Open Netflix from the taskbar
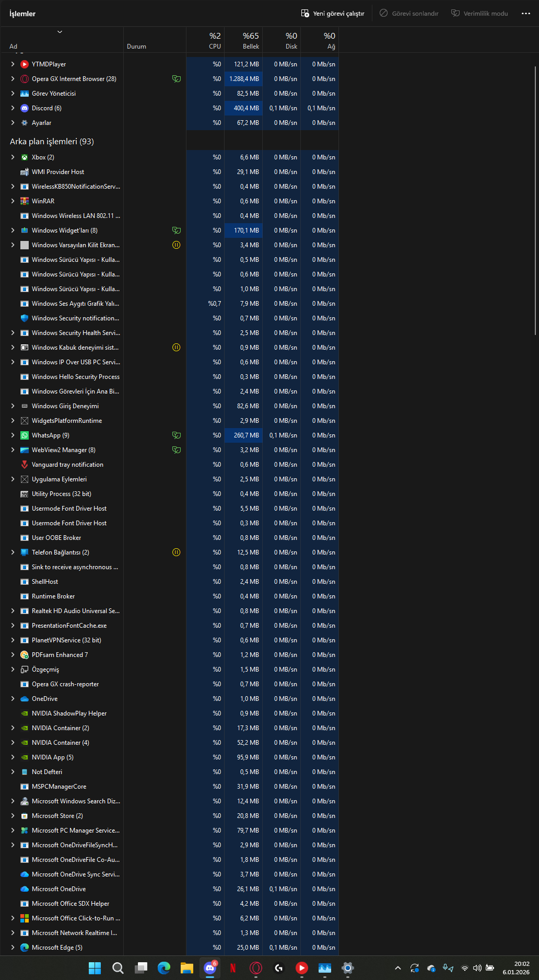 [x=233, y=968]
